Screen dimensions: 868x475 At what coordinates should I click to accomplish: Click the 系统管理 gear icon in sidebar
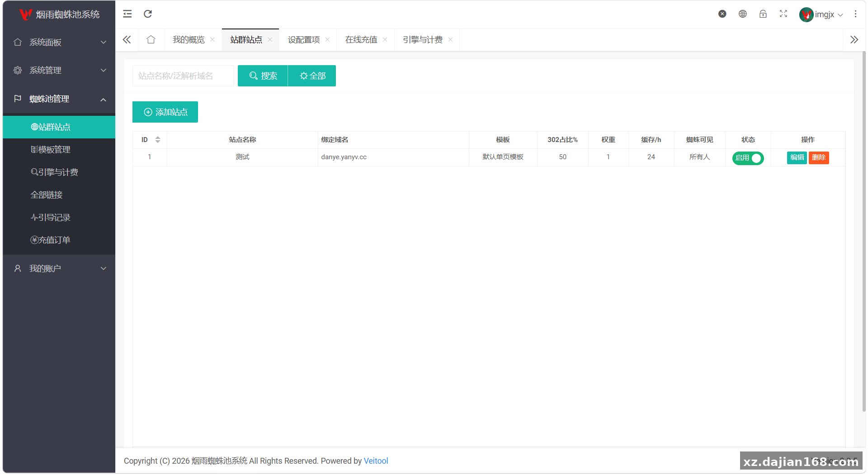click(18, 70)
